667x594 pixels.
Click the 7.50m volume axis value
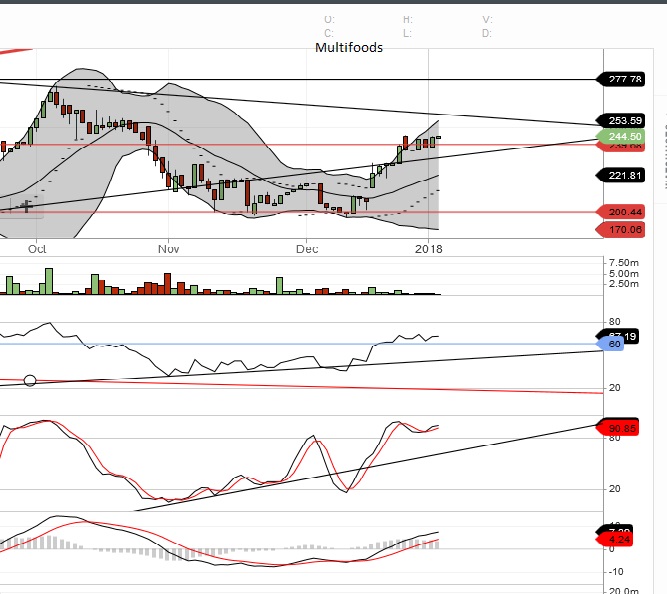click(624, 263)
